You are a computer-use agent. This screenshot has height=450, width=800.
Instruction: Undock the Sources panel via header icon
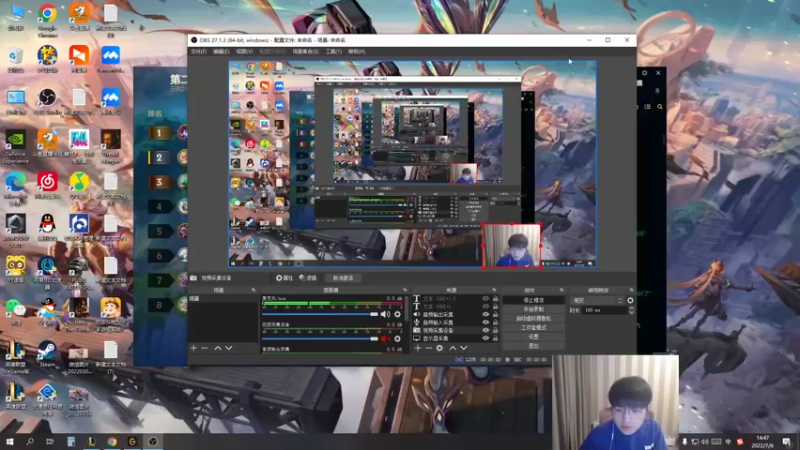494,290
